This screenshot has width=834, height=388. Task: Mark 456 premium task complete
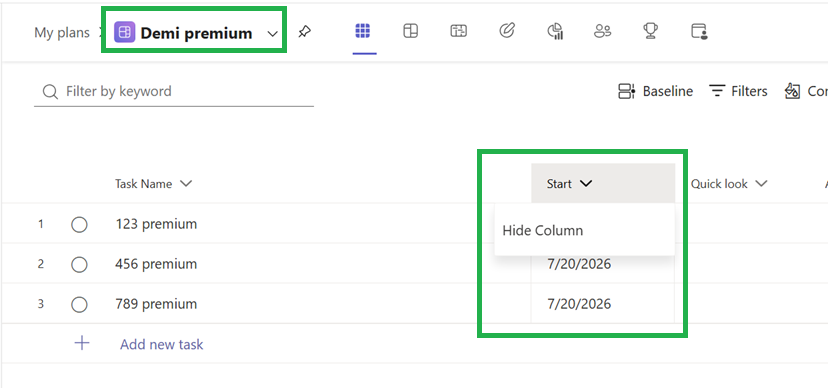coord(79,265)
